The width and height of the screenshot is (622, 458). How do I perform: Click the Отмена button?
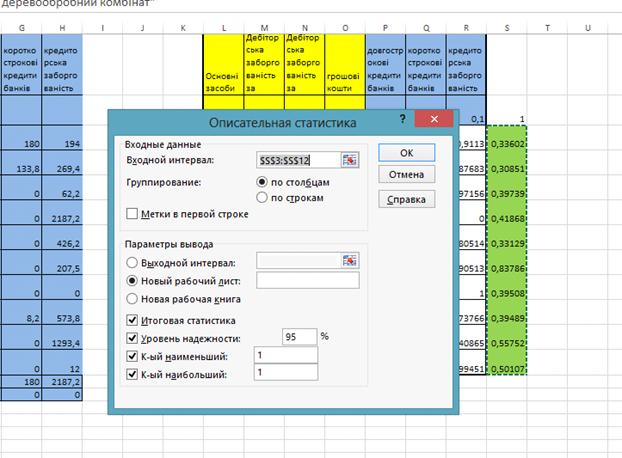pyautogui.click(x=407, y=174)
